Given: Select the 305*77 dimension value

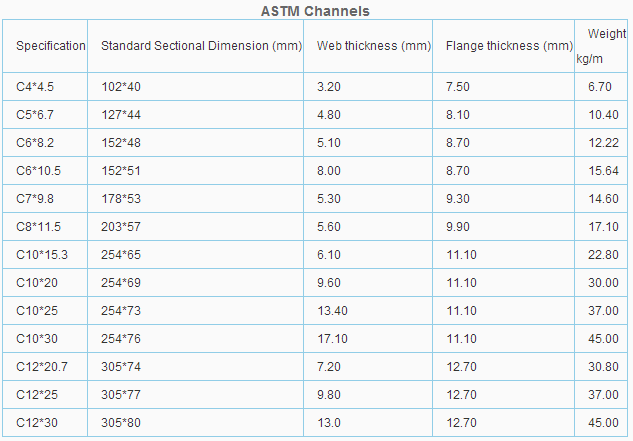Looking at the screenshot, I should (x=121, y=395).
